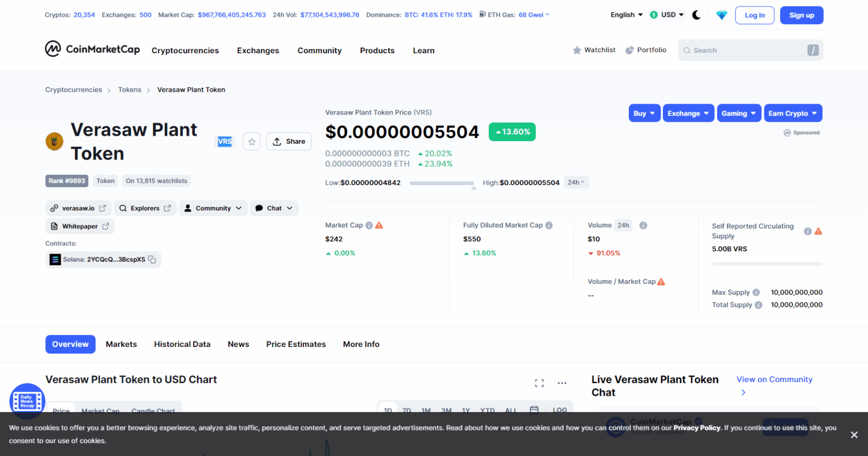Screen dimensions: 868x456
Task: Change the 24h low/high range dropdown
Action: click(x=576, y=182)
